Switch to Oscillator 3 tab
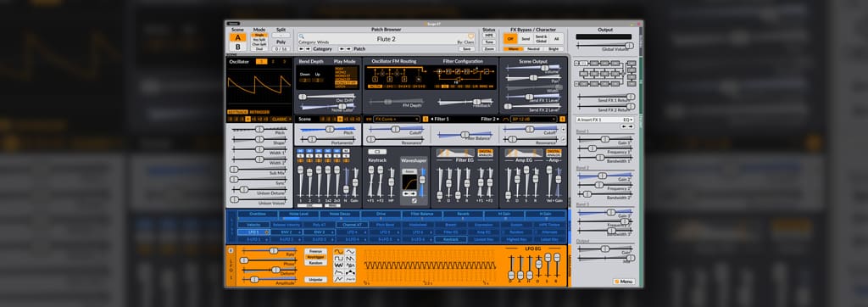Screen dimensions: 868x307 (x=285, y=62)
